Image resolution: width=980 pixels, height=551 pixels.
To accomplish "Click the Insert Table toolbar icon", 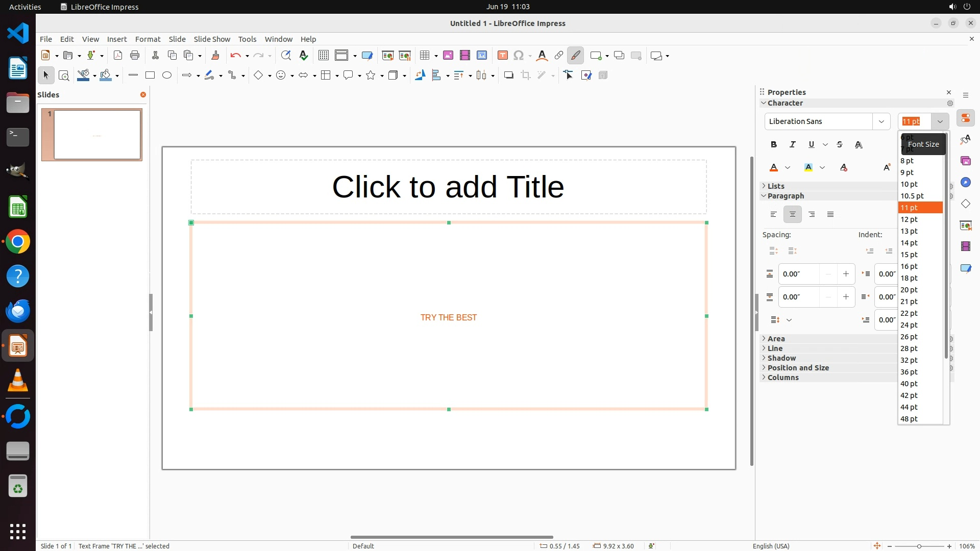I will pos(424,56).
